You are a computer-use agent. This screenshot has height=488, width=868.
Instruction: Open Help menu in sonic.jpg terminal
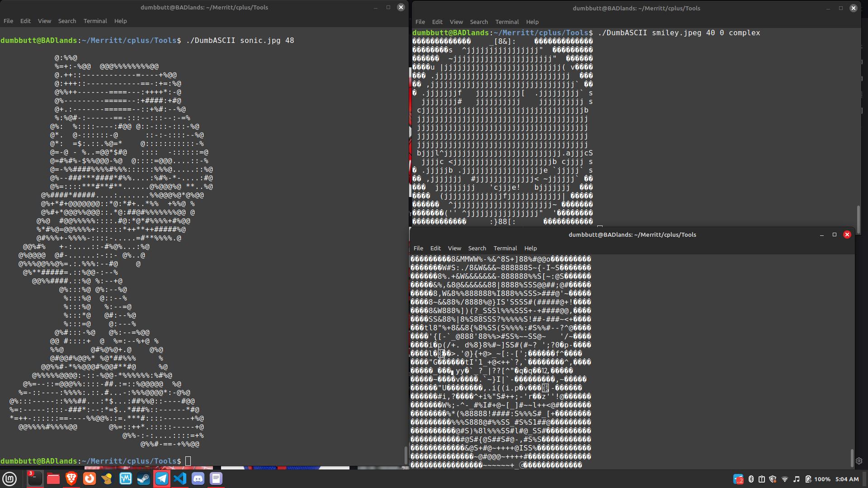click(x=120, y=21)
